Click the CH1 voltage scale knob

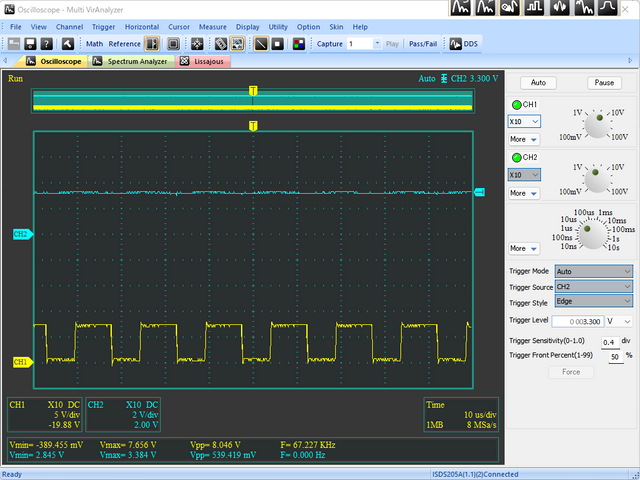[x=595, y=125]
